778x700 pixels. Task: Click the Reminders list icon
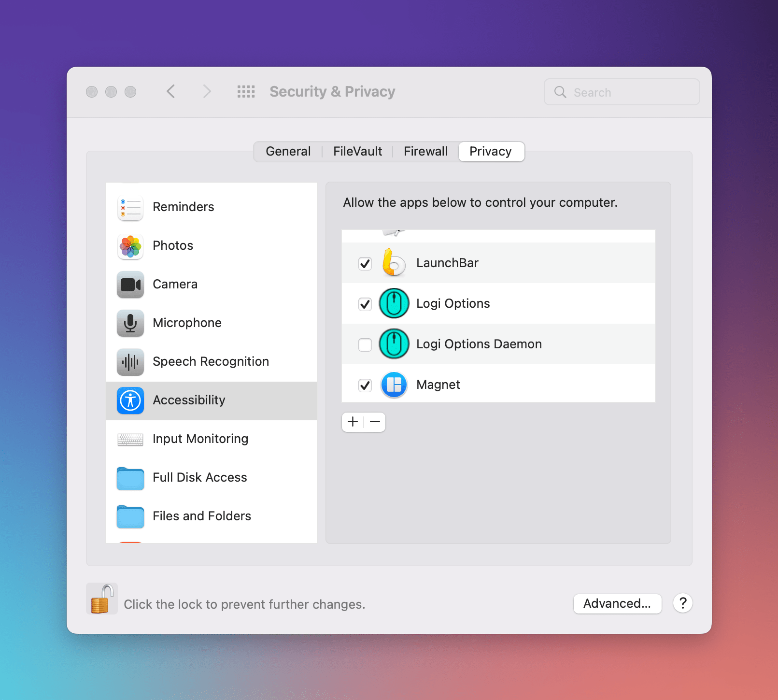(x=130, y=207)
